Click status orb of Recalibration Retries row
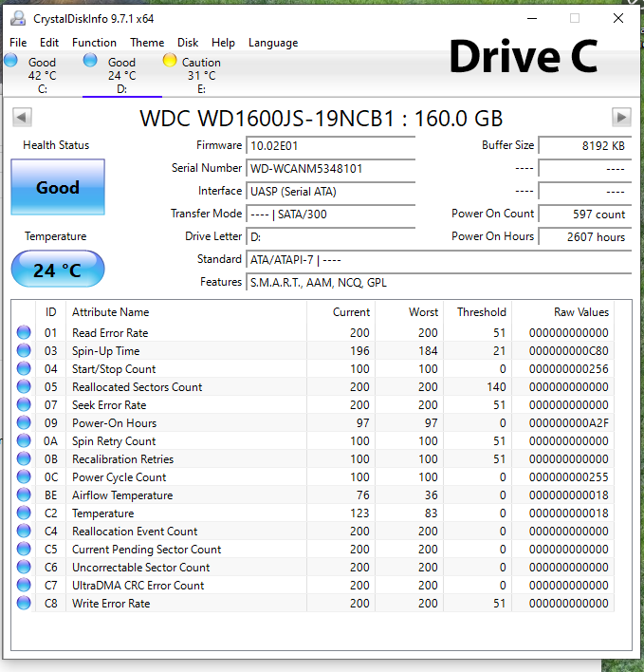 pyautogui.click(x=24, y=458)
